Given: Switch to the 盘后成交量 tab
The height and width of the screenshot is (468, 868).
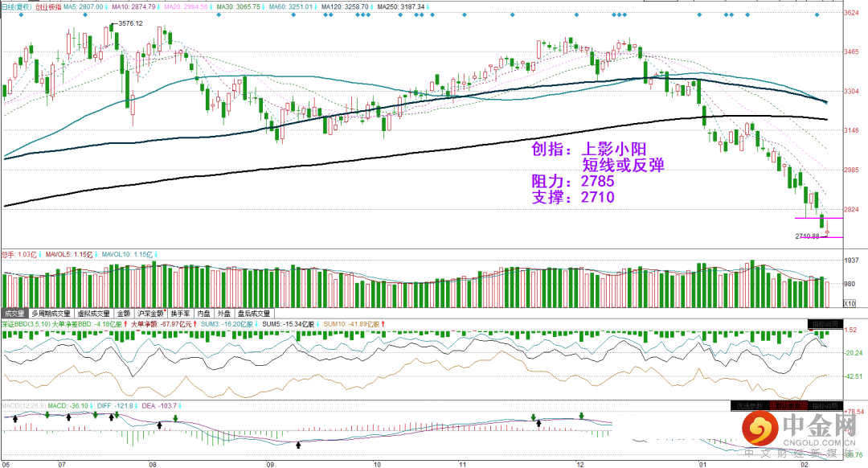Looking at the screenshot, I should [x=253, y=314].
